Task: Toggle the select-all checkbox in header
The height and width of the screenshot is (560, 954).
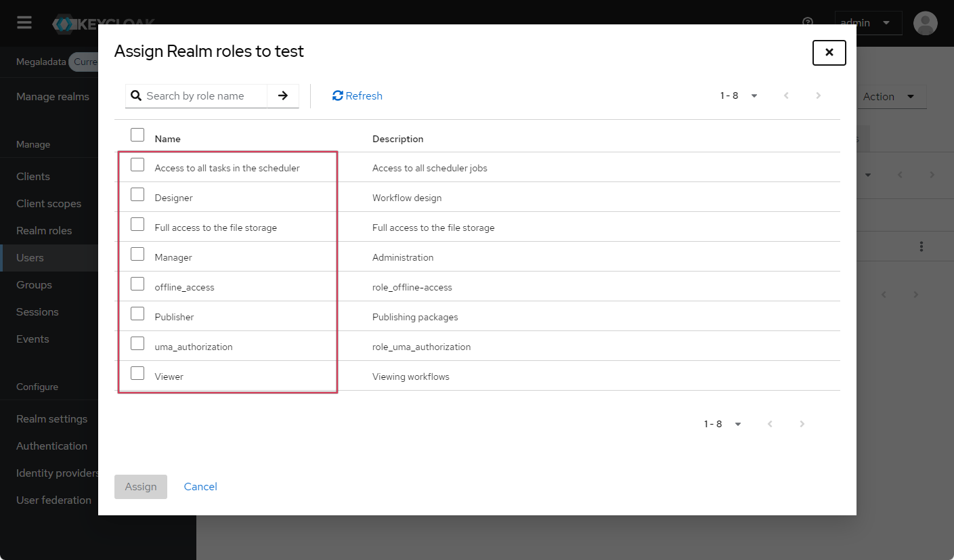Action: [137, 135]
